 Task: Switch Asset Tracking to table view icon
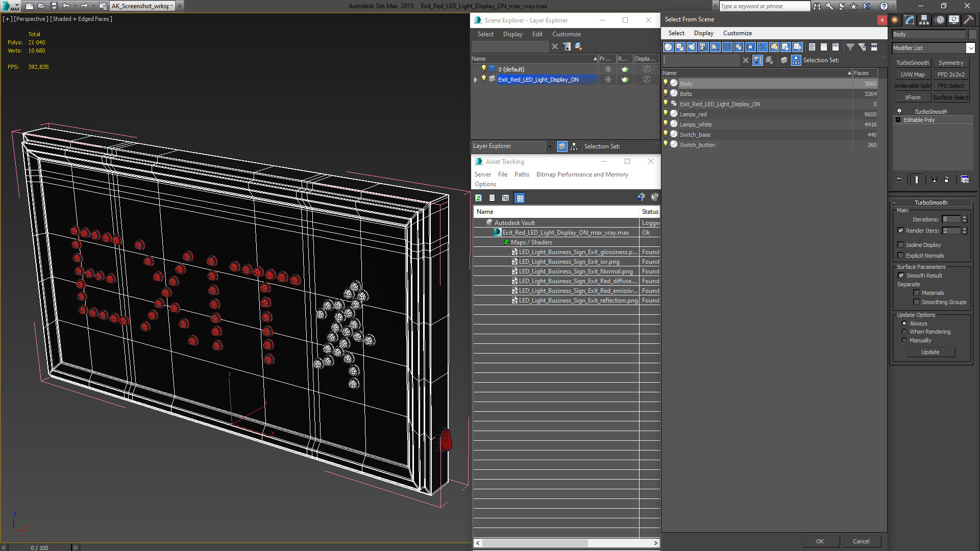tap(520, 198)
